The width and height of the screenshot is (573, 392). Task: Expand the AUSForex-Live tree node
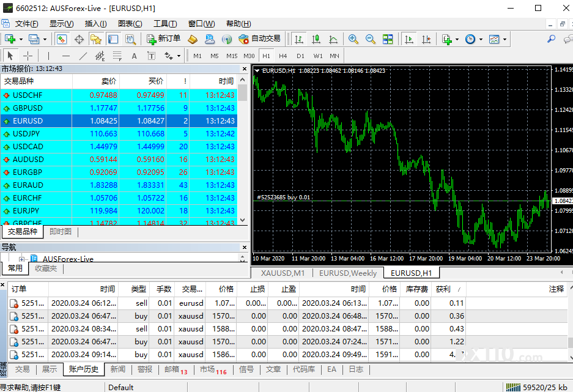(22, 259)
